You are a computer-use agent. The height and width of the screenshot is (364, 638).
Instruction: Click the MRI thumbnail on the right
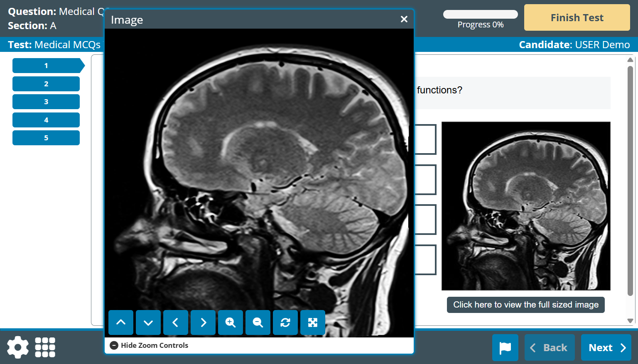coord(525,206)
